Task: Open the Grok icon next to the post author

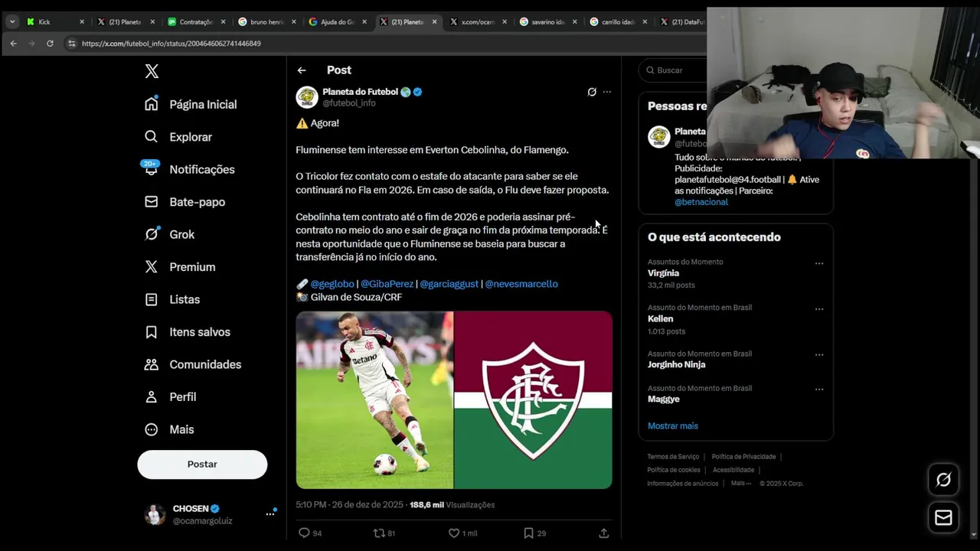Action: (592, 92)
